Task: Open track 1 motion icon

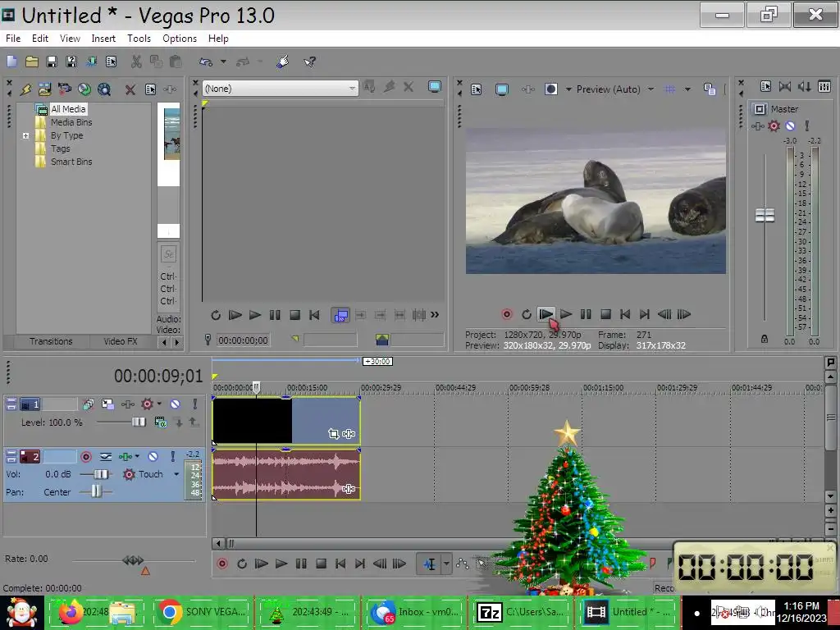Action: (x=107, y=404)
